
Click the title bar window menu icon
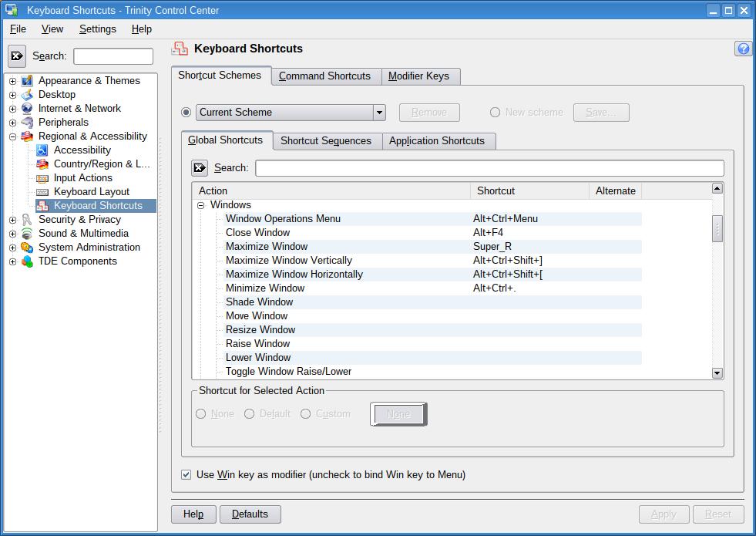click(x=12, y=10)
